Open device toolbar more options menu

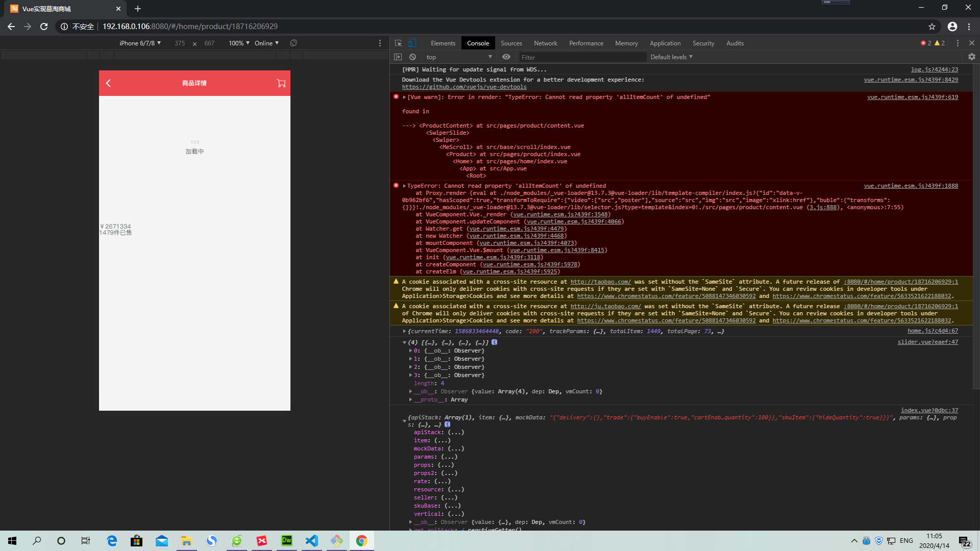click(x=380, y=43)
